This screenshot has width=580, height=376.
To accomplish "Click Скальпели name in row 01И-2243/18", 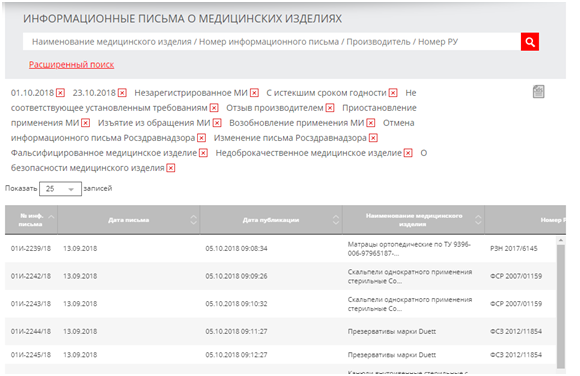I will [410, 304].
